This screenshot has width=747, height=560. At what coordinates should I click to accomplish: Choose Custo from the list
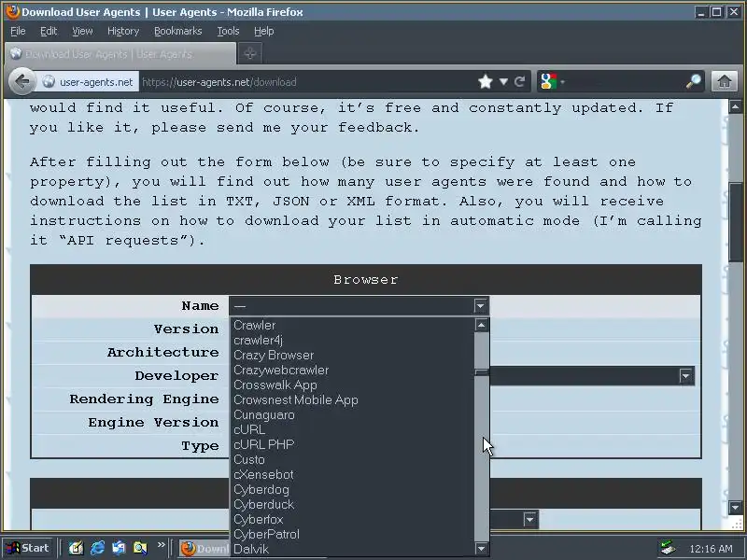[x=353, y=459]
